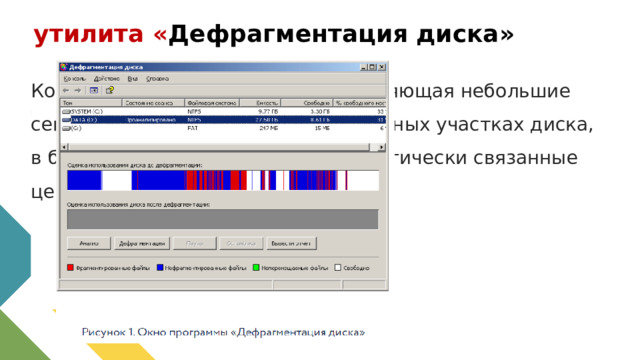Click the Вывести отчет button

click(x=291, y=243)
